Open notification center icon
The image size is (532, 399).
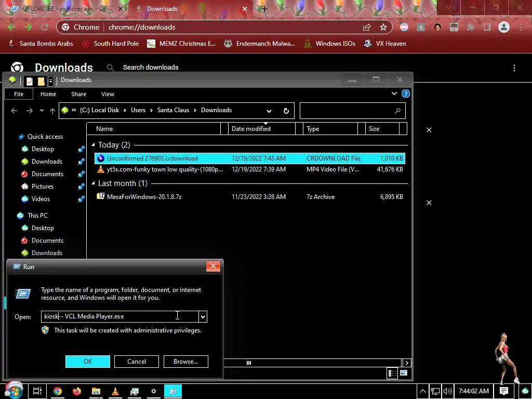pos(504,391)
